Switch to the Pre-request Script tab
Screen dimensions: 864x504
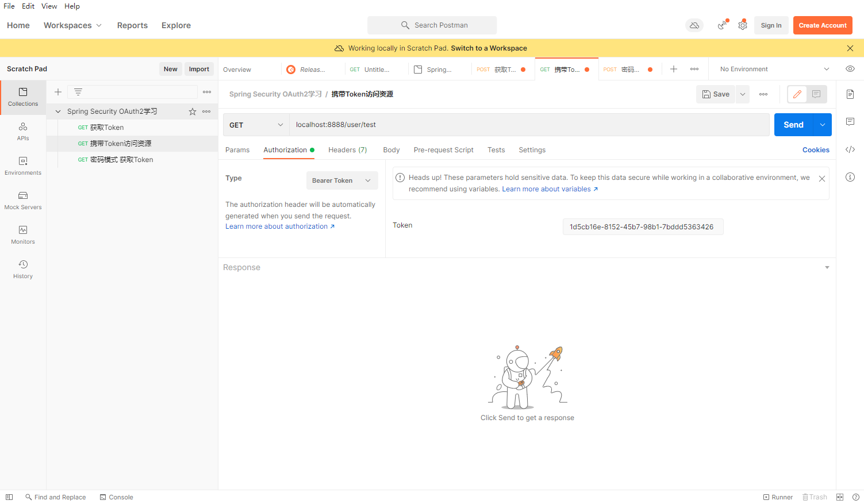[444, 150]
